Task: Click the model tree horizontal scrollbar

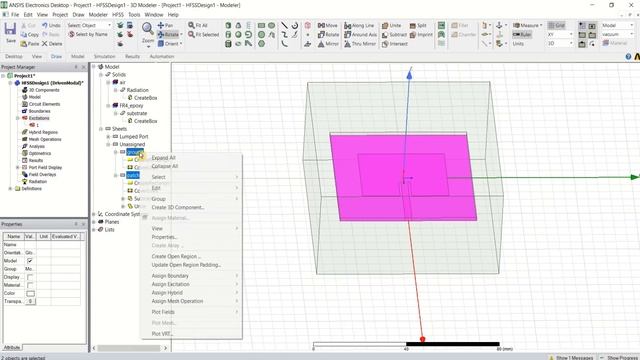Action: [129, 348]
